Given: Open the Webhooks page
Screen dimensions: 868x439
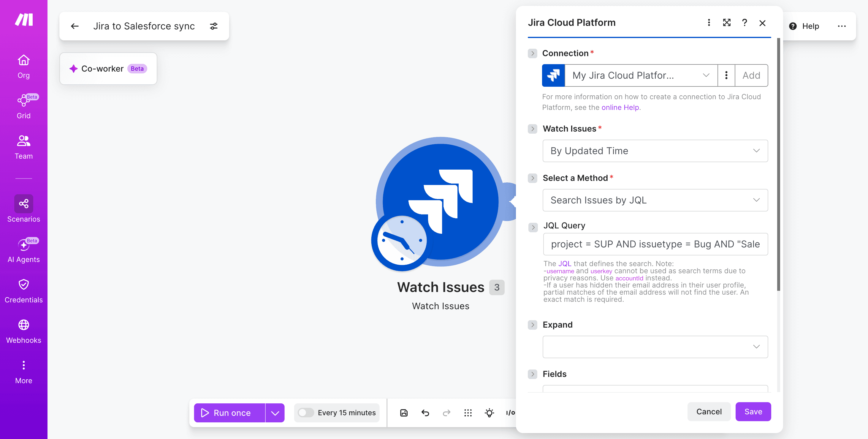Looking at the screenshot, I should 23,332.
